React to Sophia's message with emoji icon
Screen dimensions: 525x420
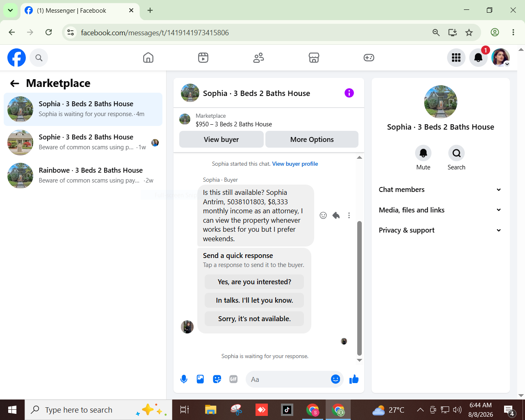323,215
